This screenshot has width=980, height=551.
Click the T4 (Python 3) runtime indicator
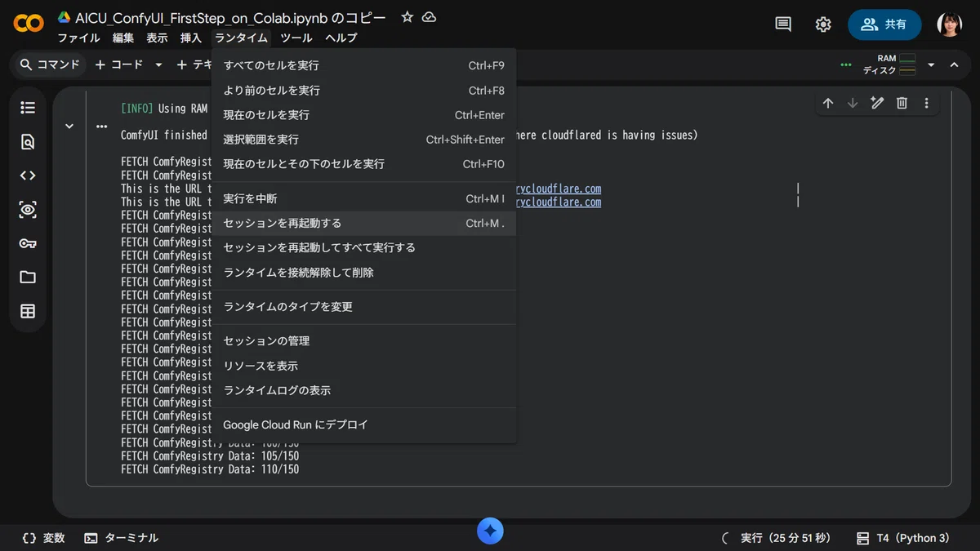pyautogui.click(x=903, y=538)
